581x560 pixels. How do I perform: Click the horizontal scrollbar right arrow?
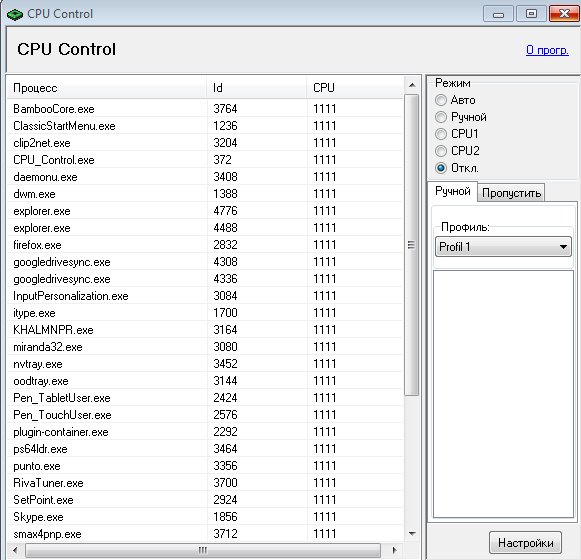[395, 550]
